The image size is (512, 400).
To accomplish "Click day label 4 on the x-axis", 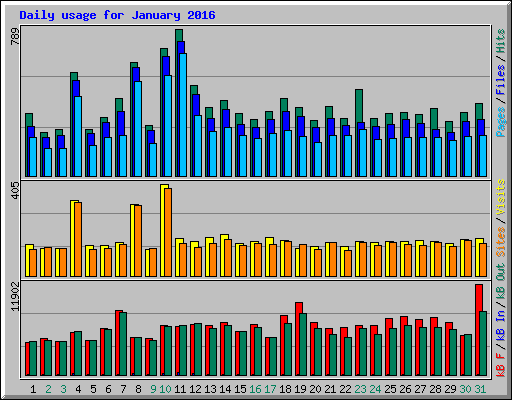I will 78,389.
